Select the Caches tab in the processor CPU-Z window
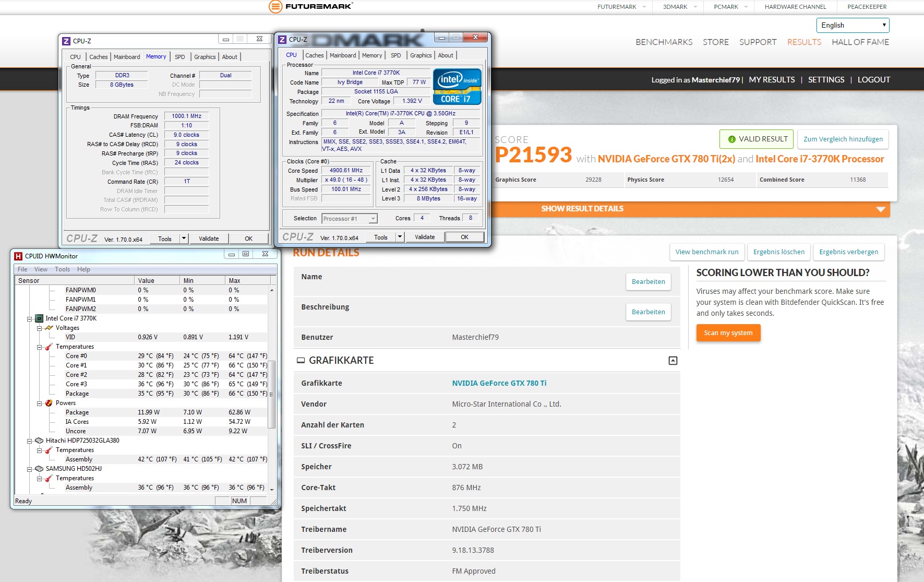924x582 pixels. pyautogui.click(x=315, y=55)
